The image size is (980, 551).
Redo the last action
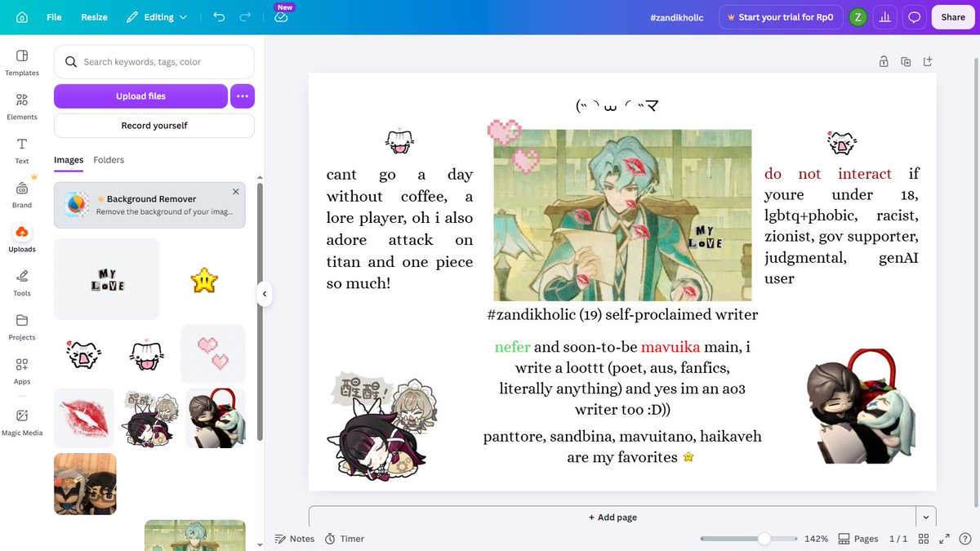tap(245, 17)
